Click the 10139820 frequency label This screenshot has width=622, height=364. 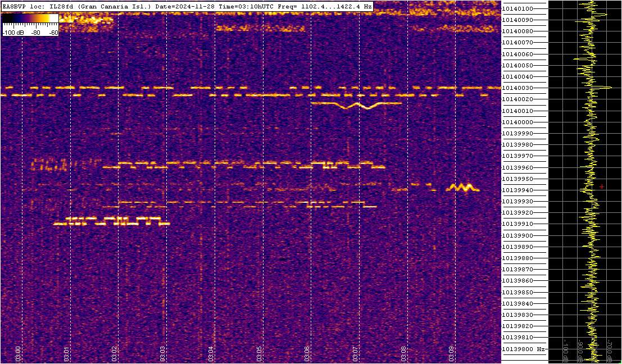517,326
